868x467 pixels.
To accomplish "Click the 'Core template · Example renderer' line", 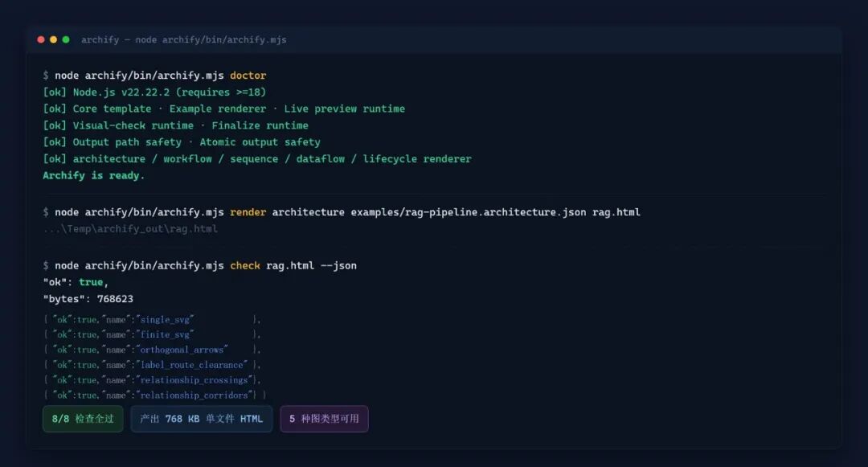I will pyautogui.click(x=224, y=109).
